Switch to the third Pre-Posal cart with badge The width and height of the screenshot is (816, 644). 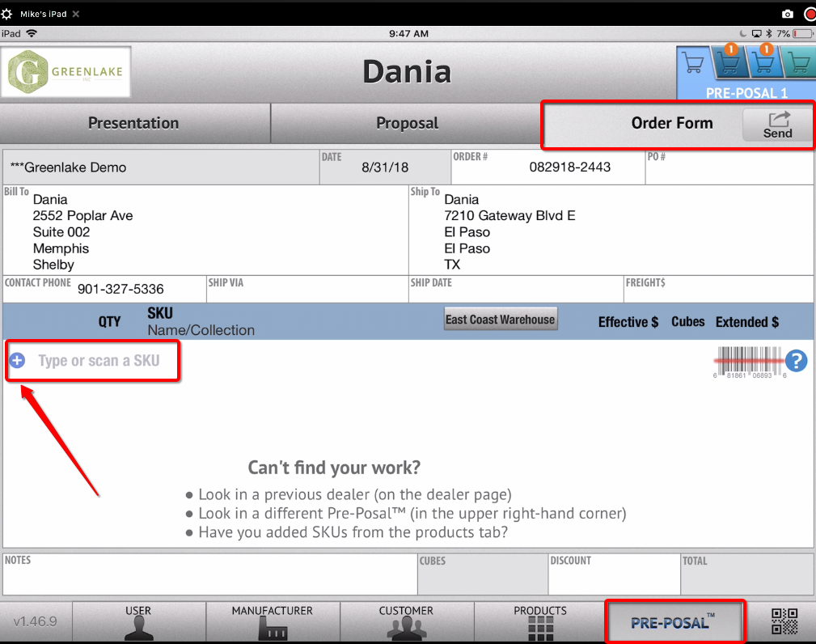point(763,62)
